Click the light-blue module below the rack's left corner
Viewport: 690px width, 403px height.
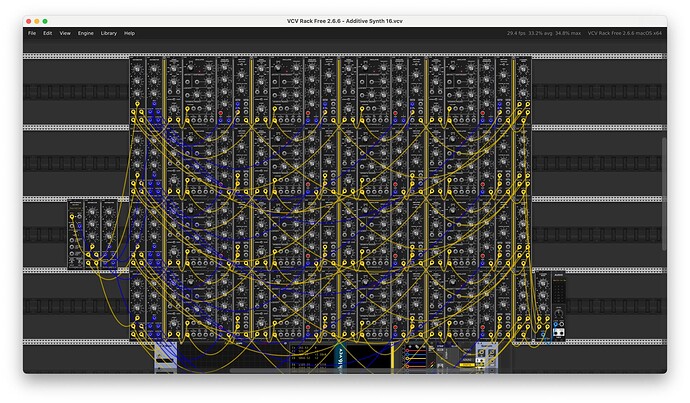click(x=165, y=357)
